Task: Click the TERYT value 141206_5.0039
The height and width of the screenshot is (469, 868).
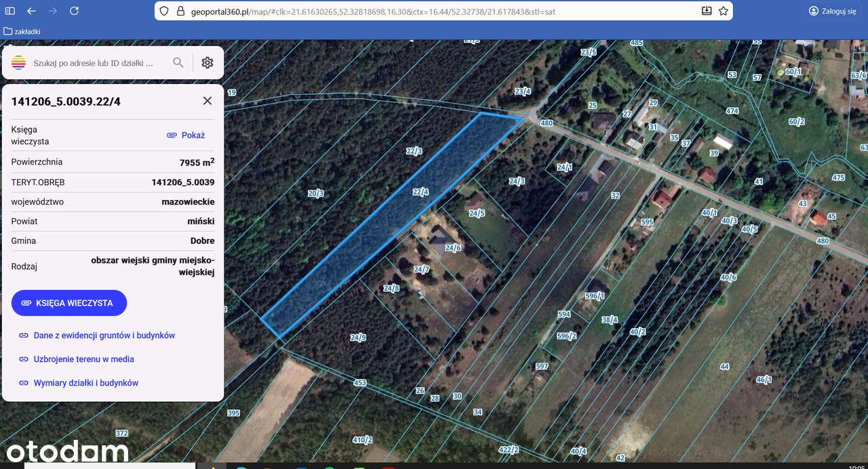Action: (183, 182)
